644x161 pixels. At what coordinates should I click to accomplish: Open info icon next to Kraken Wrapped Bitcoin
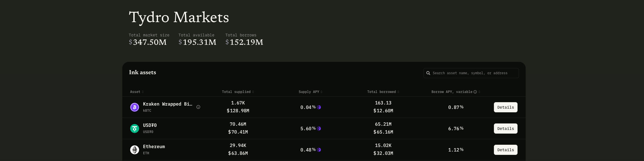198,107
